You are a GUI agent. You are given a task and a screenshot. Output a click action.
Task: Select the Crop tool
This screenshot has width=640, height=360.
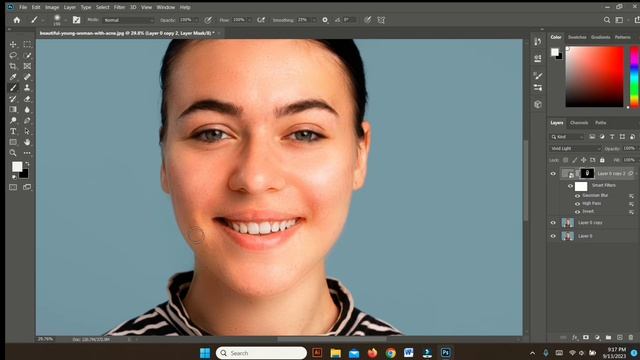pos(13,66)
